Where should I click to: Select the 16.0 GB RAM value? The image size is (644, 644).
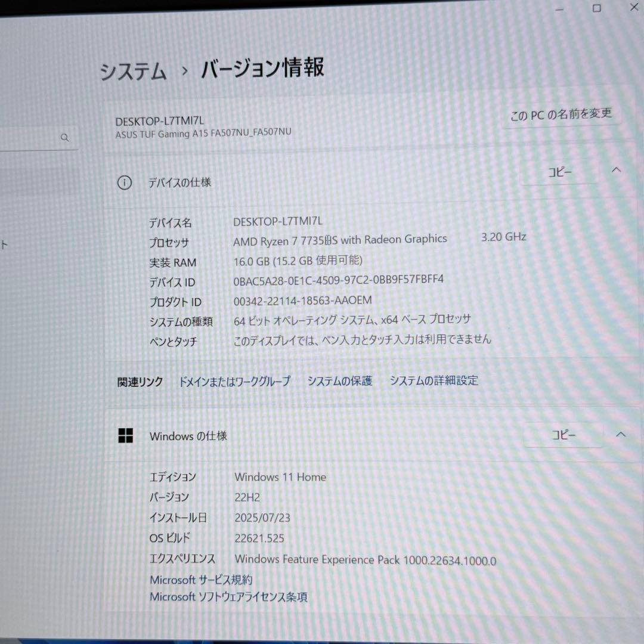(x=298, y=261)
